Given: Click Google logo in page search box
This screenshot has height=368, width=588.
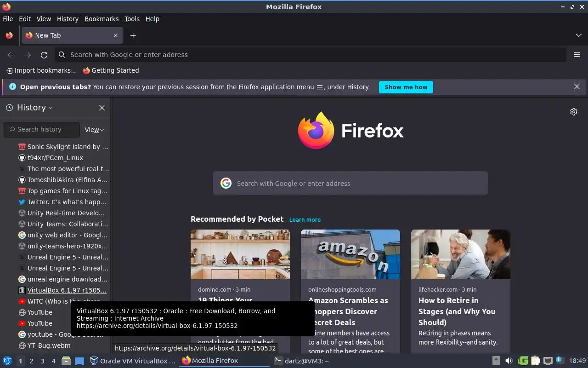Looking at the screenshot, I should tap(226, 183).
